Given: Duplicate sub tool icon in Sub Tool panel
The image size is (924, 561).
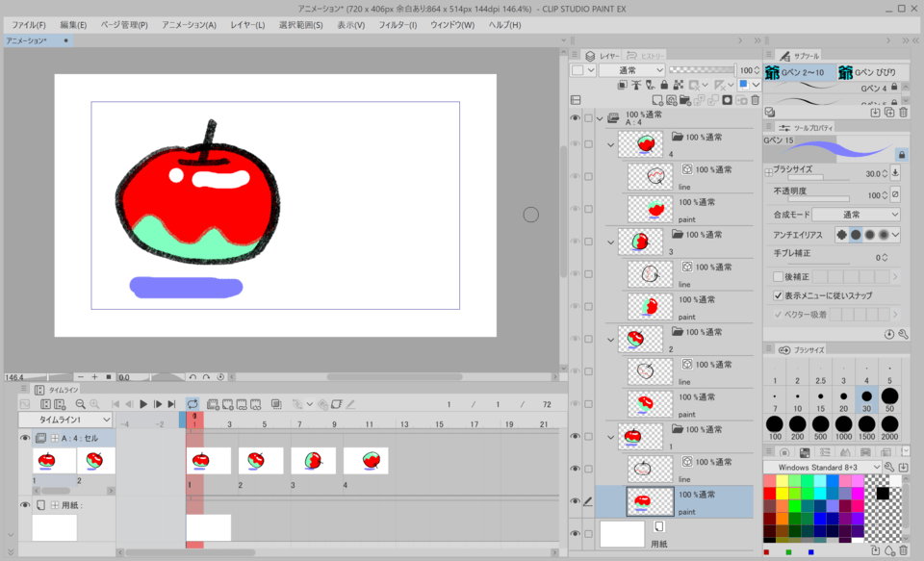Looking at the screenshot, I should [x=889, y=113].
